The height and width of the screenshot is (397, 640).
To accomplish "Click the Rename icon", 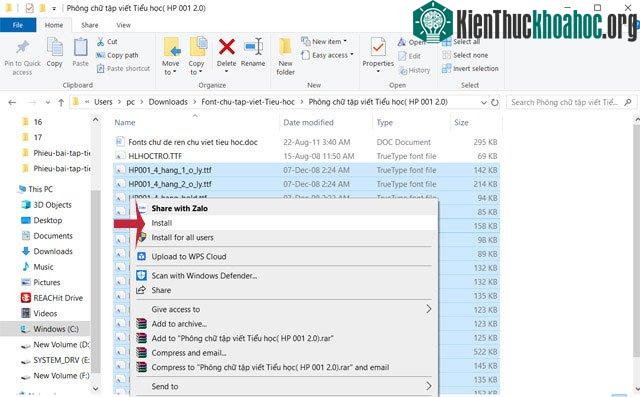I will click(253, 47).
